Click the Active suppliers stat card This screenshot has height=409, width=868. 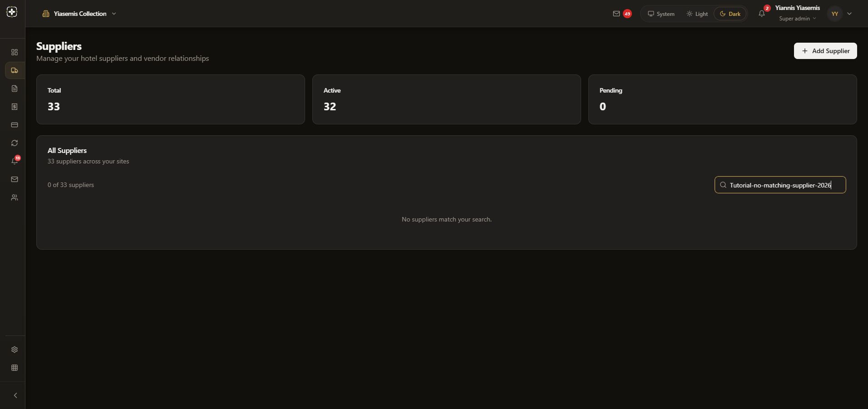(x=447, y=99)
